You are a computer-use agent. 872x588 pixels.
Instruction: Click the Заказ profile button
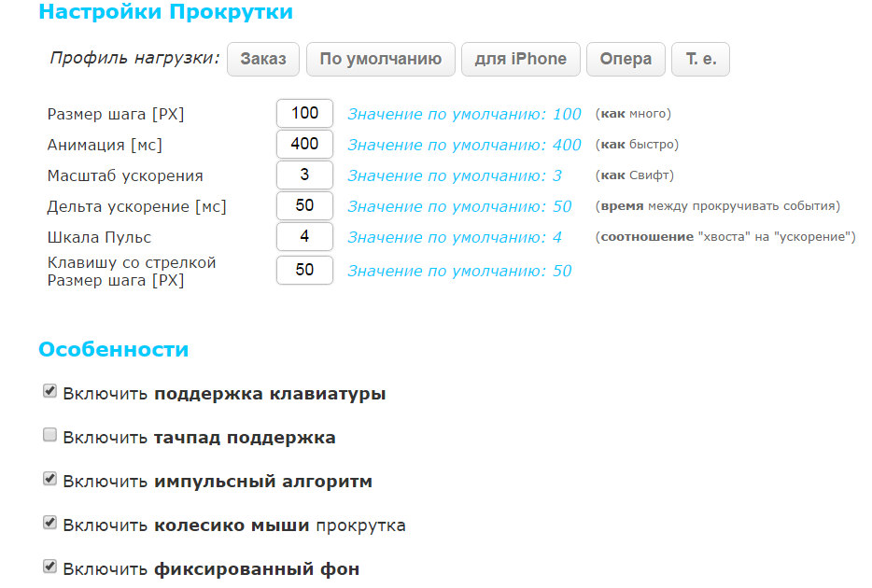[262, 59]
